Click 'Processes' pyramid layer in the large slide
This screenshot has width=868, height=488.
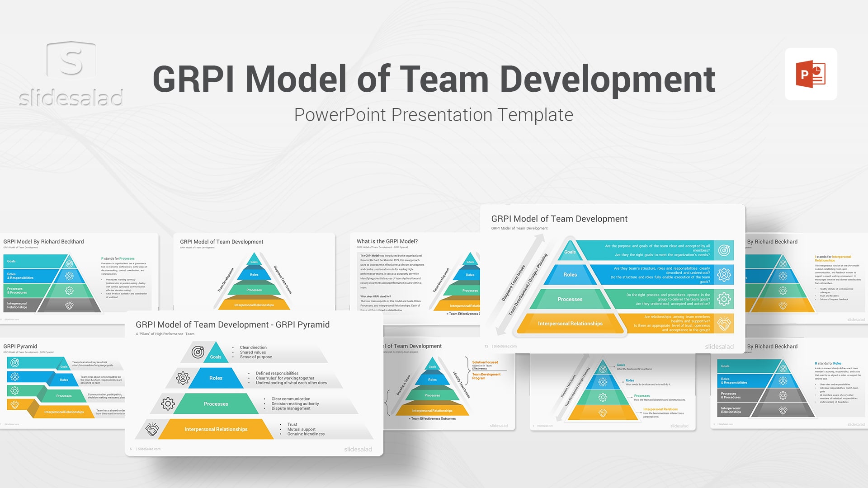click(x=570, y=299)
